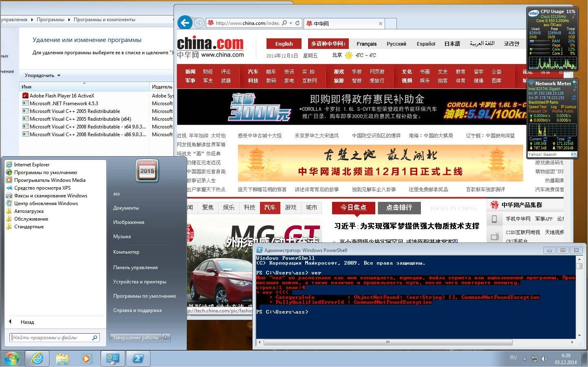
Task: Close the 中华网 browser tab
Action: point(381,24)
